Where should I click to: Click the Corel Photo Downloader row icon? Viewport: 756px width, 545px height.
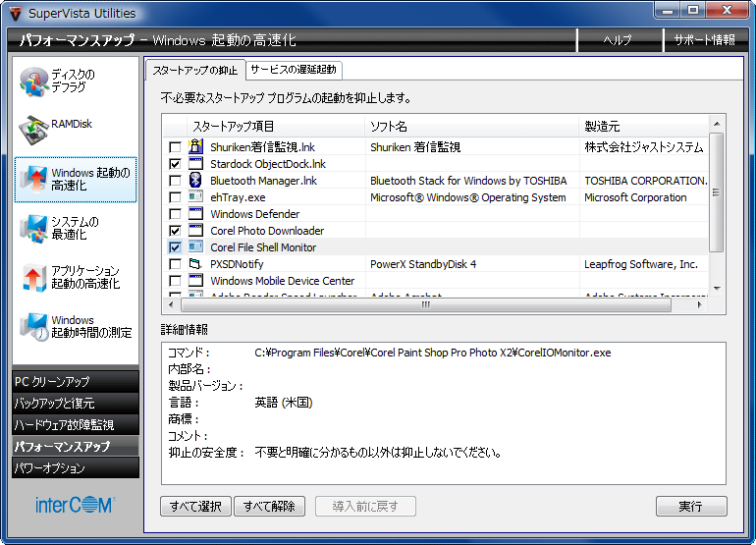click(195, 230)
